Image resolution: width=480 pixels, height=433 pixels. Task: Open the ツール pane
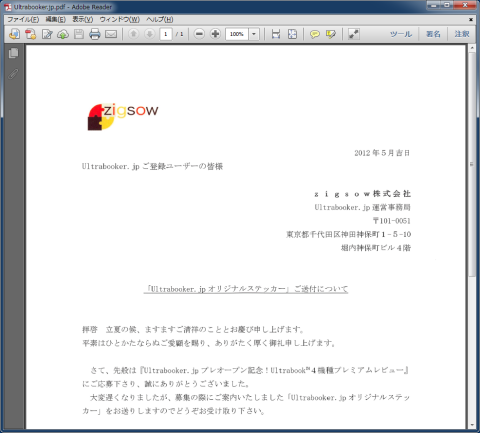pyautogui.click(x=401, y=34)
